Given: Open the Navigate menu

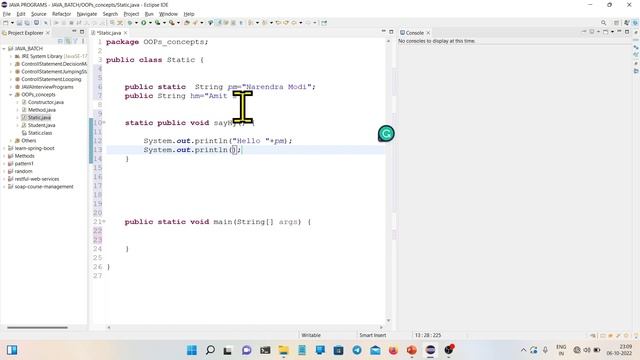Looking at the screenshot, I should (87, 14).
